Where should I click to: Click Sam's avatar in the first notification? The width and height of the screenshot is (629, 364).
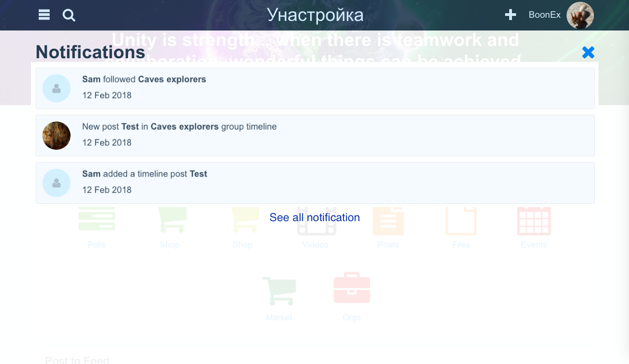tap(56, 88)
